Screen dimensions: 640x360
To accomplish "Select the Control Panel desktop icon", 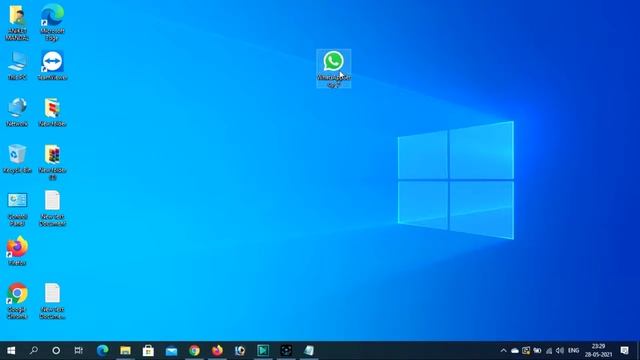I will (17, 209).
